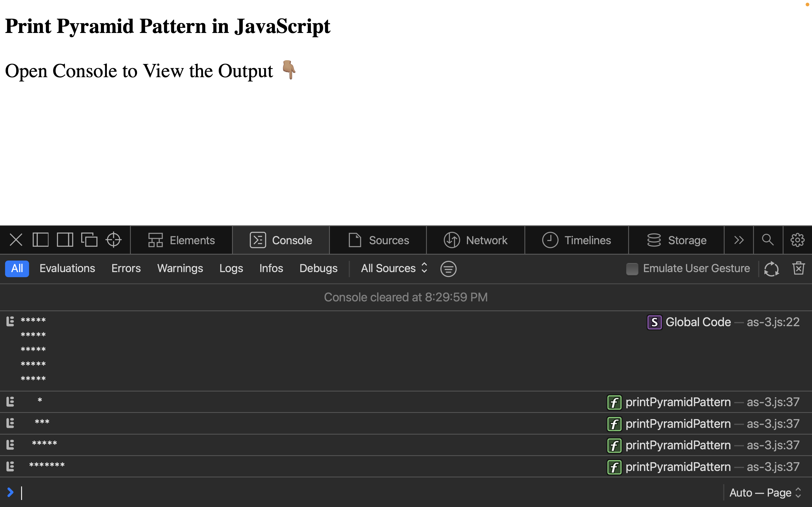Jump to printPyramidPattern at as-3.js:37
This screenshot has height=507, width=812.
773,401
